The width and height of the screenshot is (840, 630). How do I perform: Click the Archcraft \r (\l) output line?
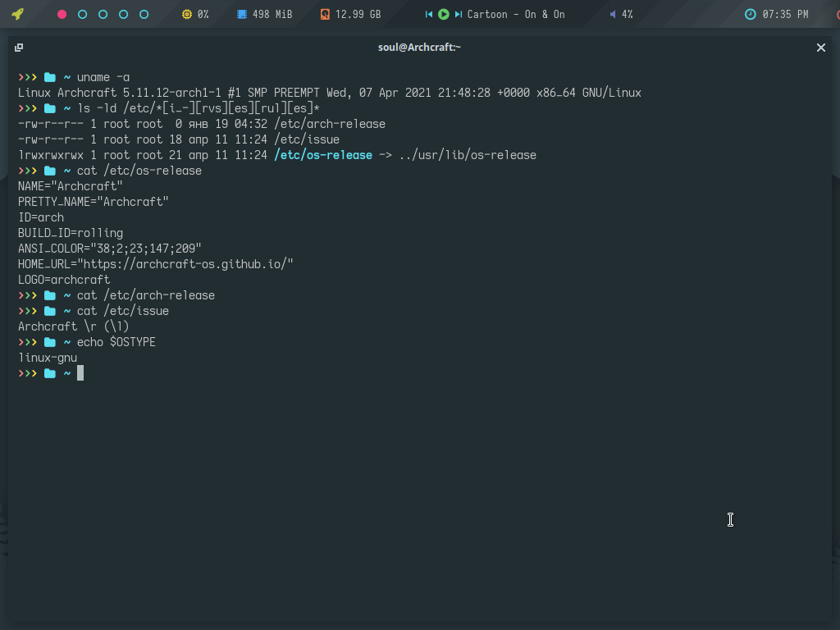[x=73, y=326]
